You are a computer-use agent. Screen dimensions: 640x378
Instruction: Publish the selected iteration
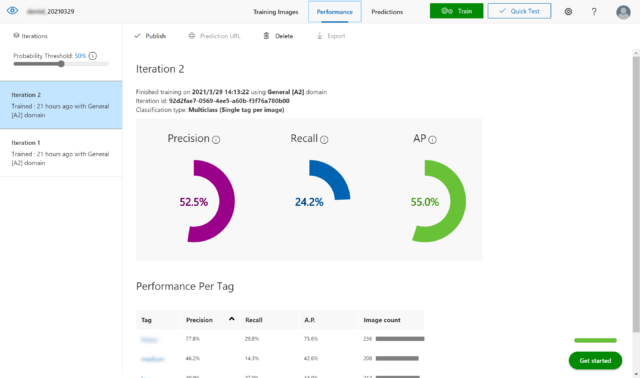[150, 36]
